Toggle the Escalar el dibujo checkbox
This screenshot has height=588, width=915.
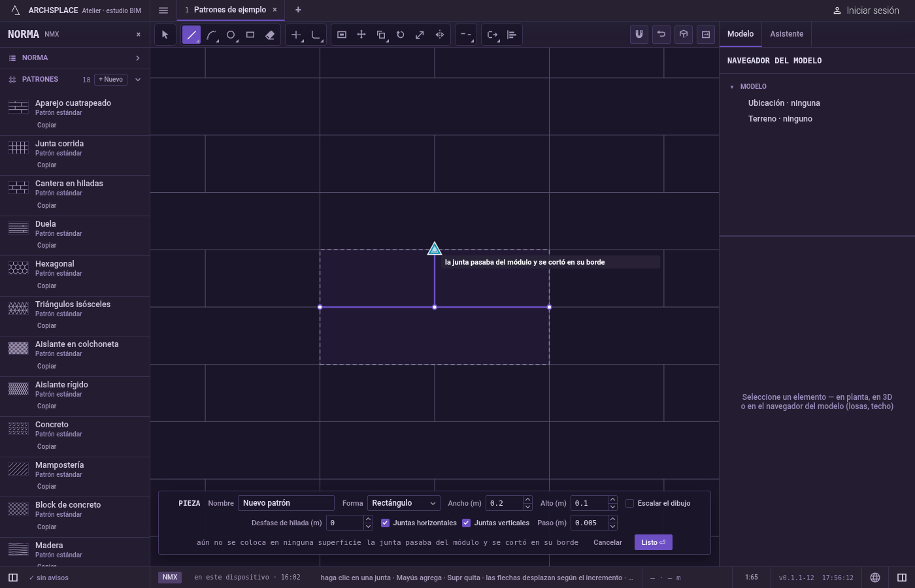point(630,503)
